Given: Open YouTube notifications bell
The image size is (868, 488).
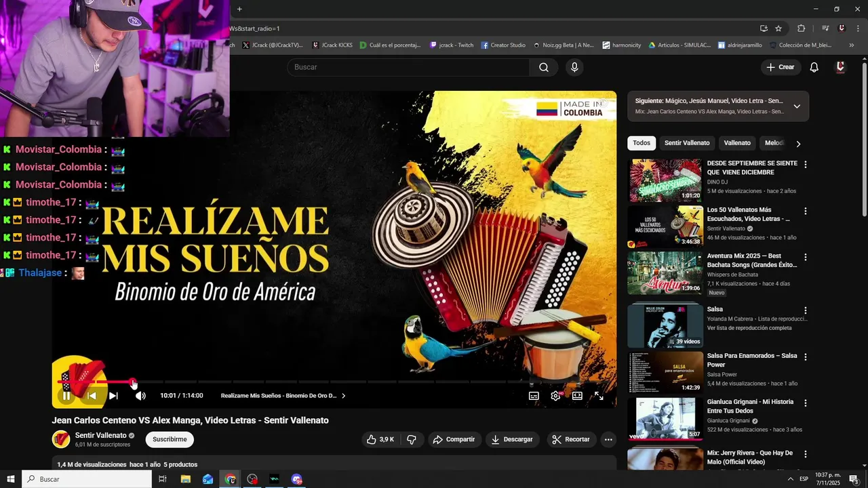Looking at the screenshot, I should point(814,67).
